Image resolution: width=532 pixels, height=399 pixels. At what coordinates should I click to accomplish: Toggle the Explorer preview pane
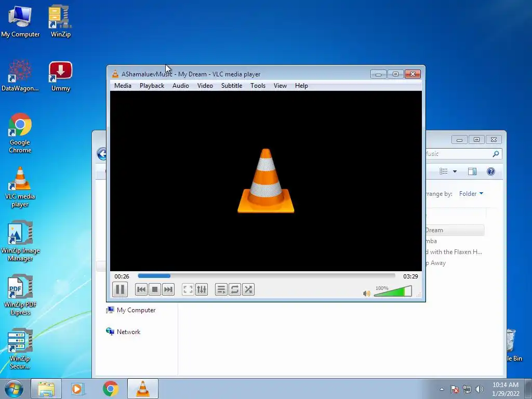click(472, 171)
